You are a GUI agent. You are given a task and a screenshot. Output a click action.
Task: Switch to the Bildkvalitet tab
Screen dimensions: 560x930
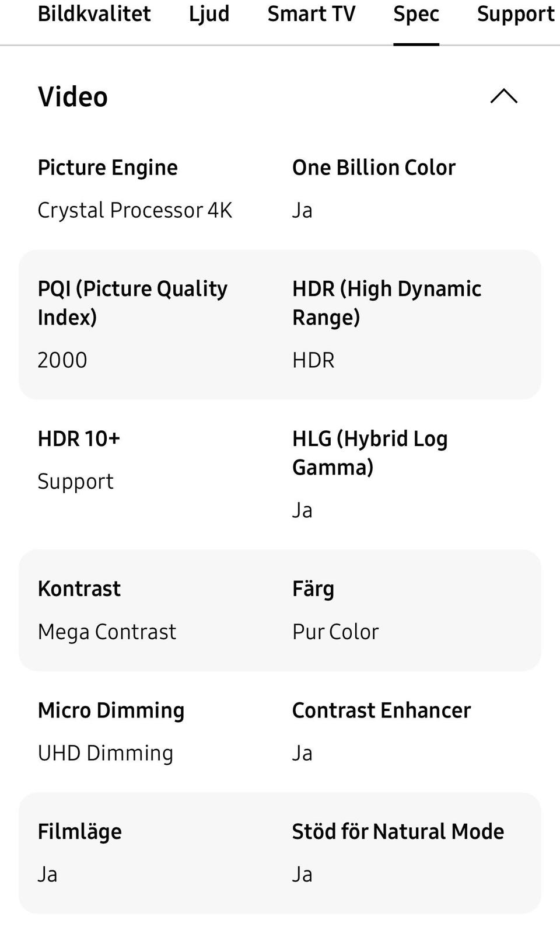tap(94, 14)
